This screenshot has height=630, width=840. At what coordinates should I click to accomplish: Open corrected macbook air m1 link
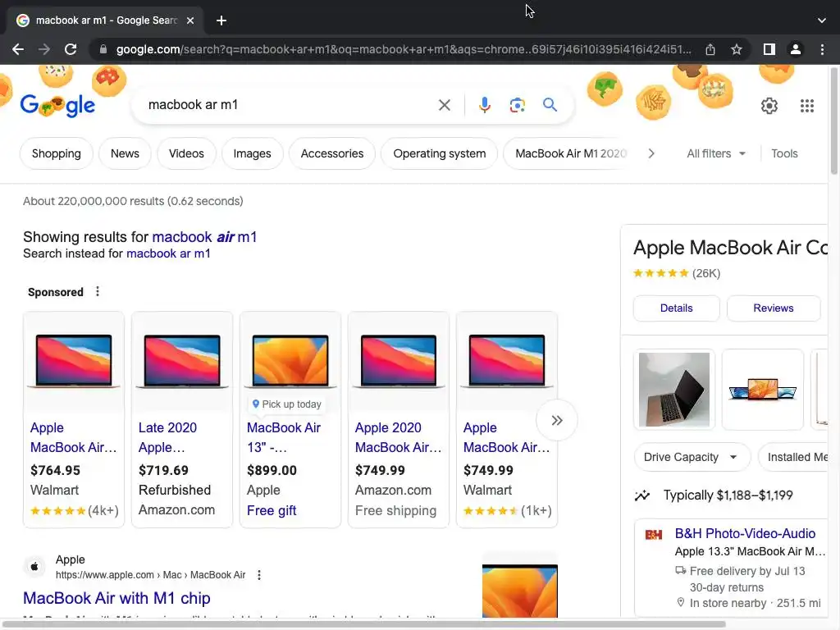pos(204,237)
